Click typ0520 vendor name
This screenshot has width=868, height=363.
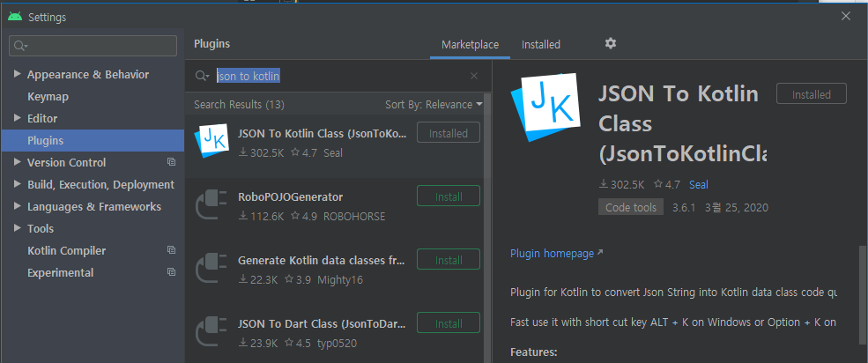coord(337,344)
